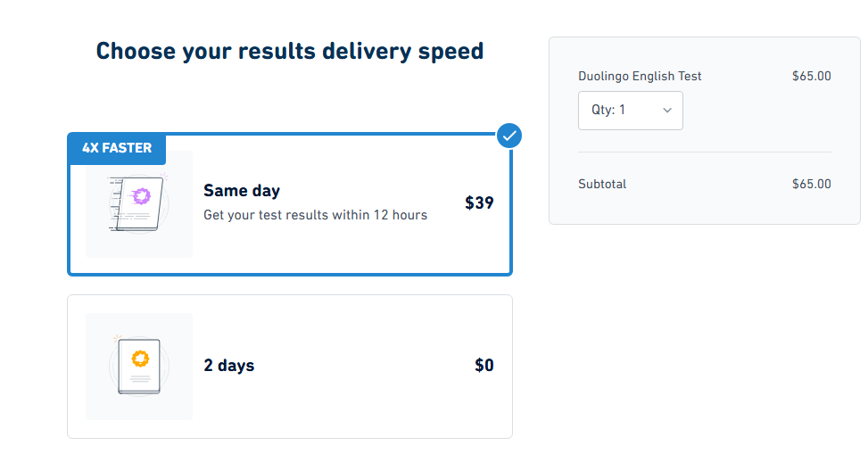Click the purple fast-delivery document icon
This screenshot has height=454, width=868.
click(138, 203)
